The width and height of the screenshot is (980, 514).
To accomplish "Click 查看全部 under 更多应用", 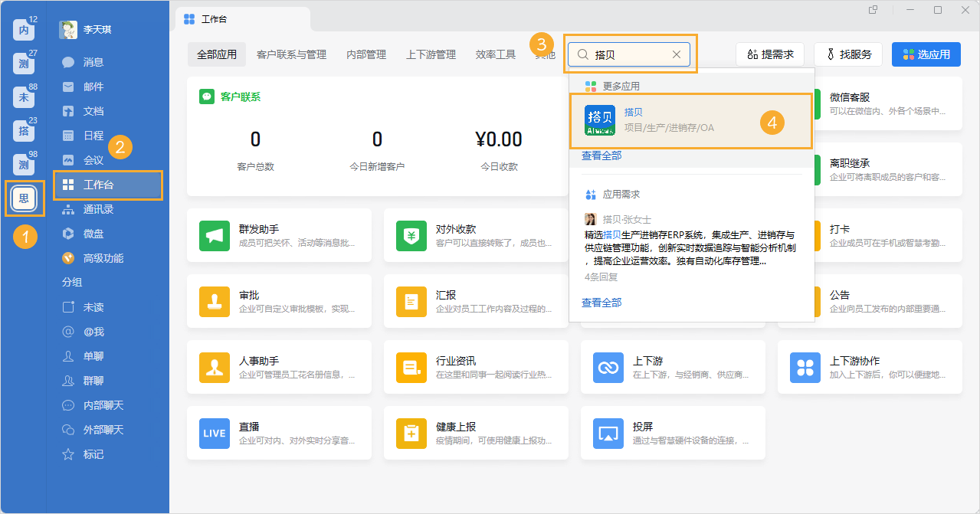I will [601, 156].
